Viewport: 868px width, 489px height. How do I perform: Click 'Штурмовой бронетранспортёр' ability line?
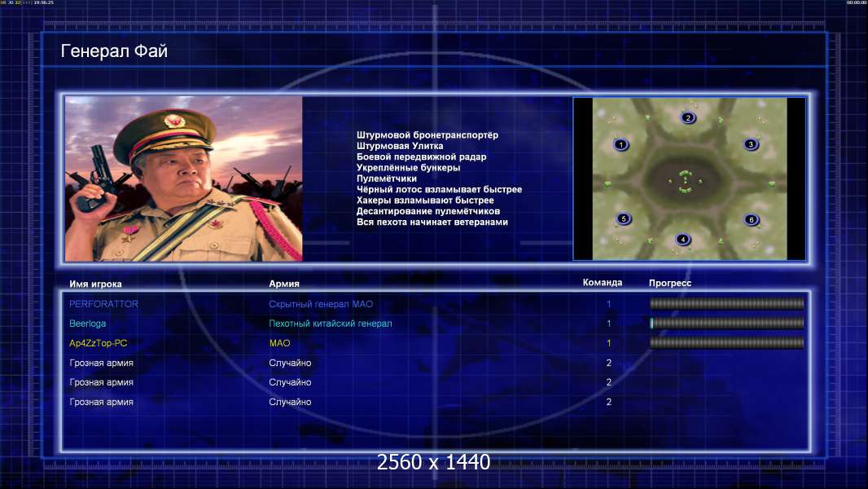point(427,135)
